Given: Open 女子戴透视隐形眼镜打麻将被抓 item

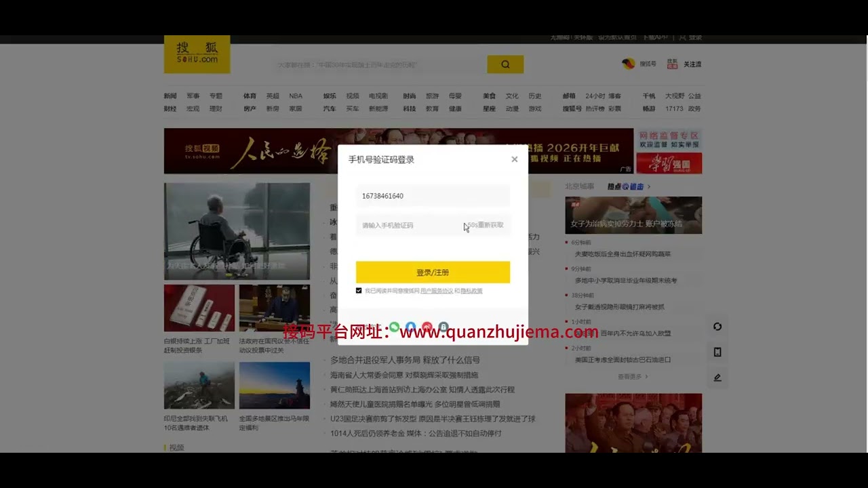Looking at the screenshot, I should (x=620, y=307).
